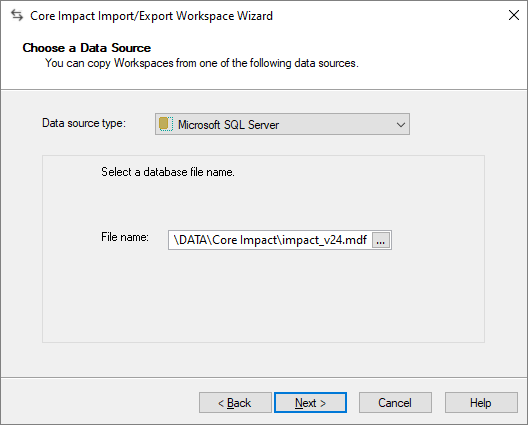Screen dimensions: 528x425
Task: Expand the Data source type chevron arrow
Action: (x=400, y=125)
